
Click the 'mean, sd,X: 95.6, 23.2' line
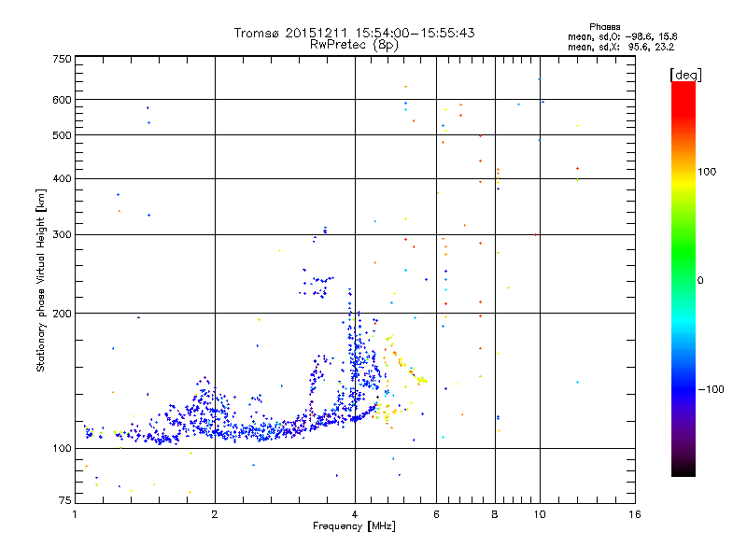(x=621, y=47)
